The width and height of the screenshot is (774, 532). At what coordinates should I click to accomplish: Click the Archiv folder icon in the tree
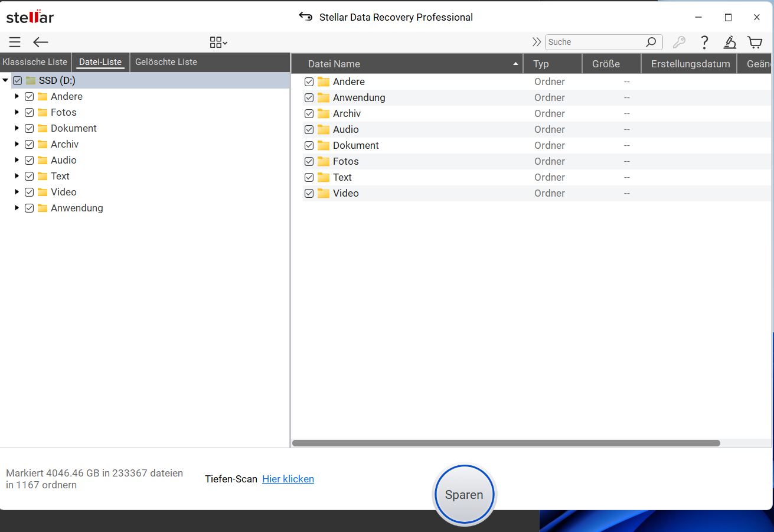tap(43, 144)
